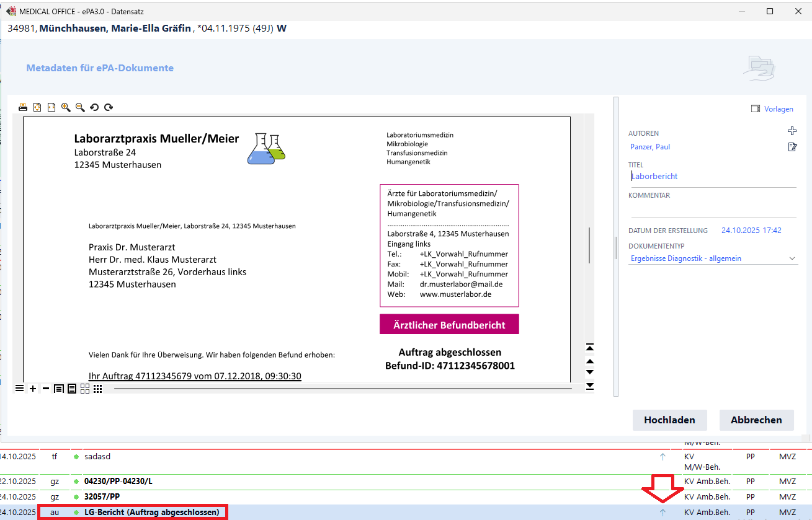Fit document to page width
The width and height of the screenshot is (812, 520).
pos(51,107)
